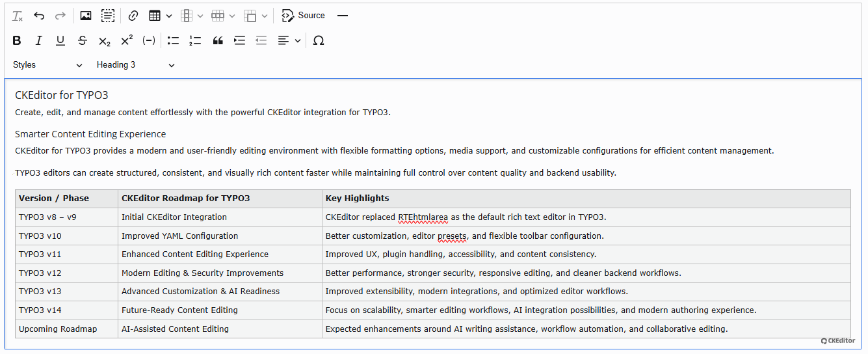Viewport: 868px width, 354px height.
Task: Click the 'Modern Editing & Security Improvements' cell
Action: tap(220, 273)
